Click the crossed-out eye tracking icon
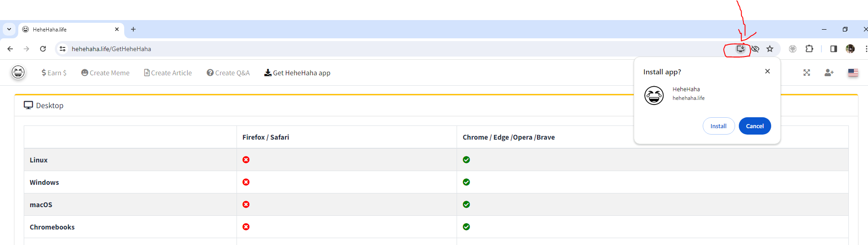Image resolution: width=868 pixels, height=245 pixels. 755,49
